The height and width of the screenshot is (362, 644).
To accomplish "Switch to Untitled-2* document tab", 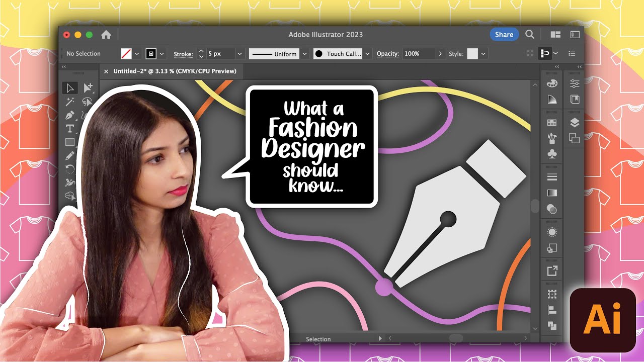I will click(x=175, y=71).
